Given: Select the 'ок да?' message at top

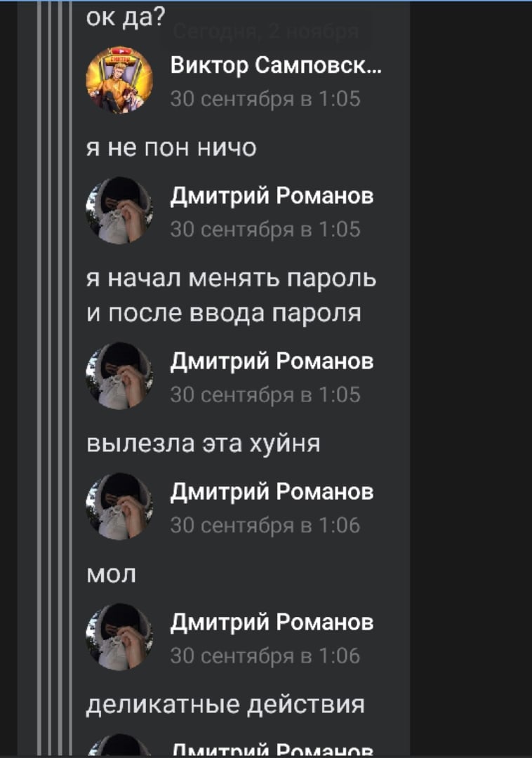Looking at the screenshot, I should [x=126, y=18].
